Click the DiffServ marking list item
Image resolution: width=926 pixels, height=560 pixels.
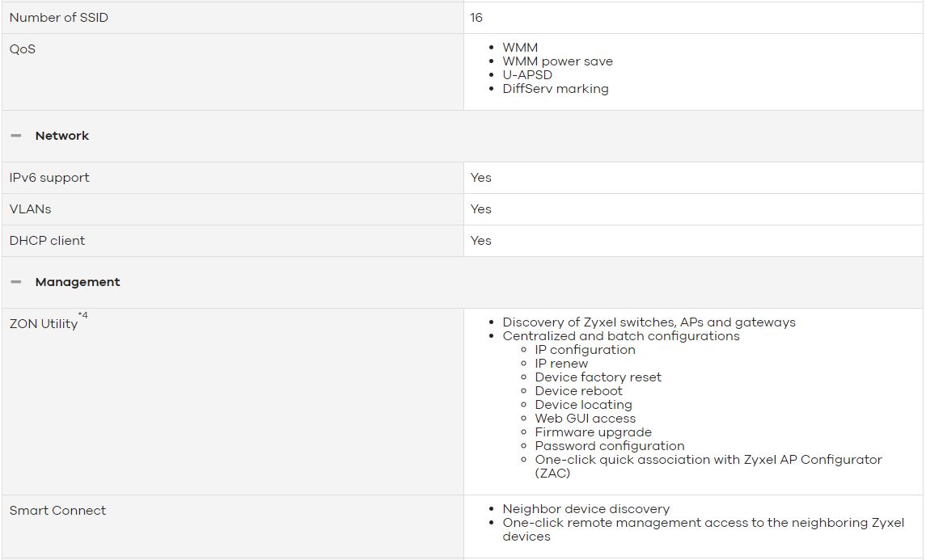[556, 89]
